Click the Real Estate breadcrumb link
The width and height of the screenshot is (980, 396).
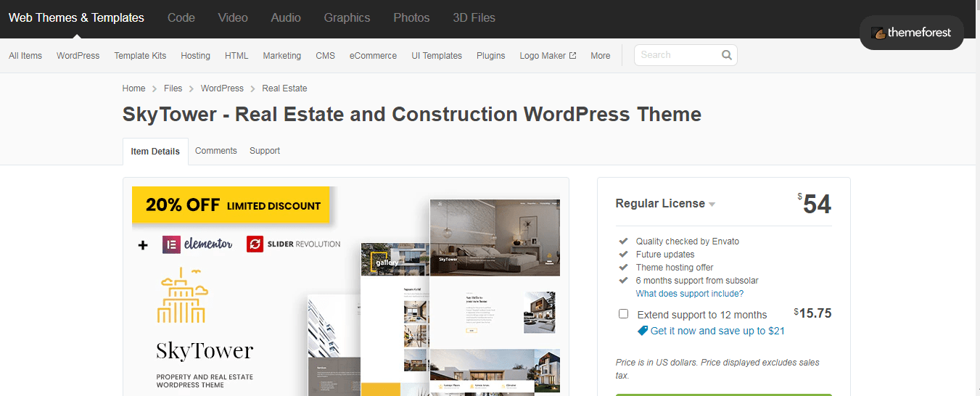pos(284,88)
